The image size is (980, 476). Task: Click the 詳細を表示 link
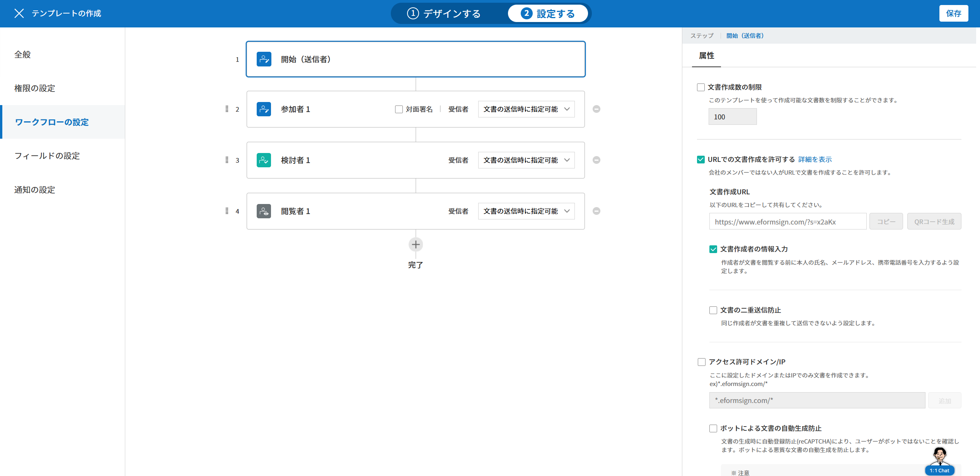(x=815, y=160)
